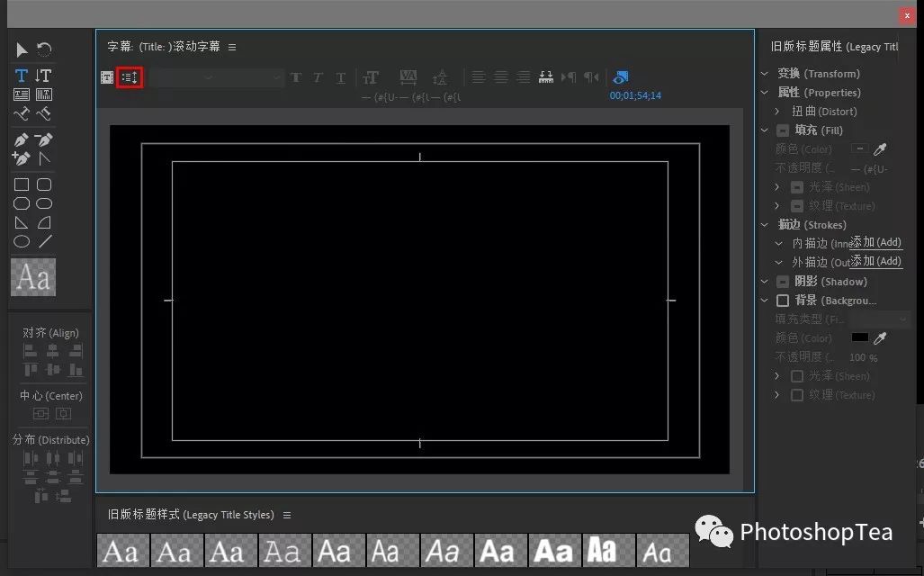This screenshot has height=576, width=924.
Task: Click the Fill color swatch
Action: pyautogui.click(x=860, y=149)
